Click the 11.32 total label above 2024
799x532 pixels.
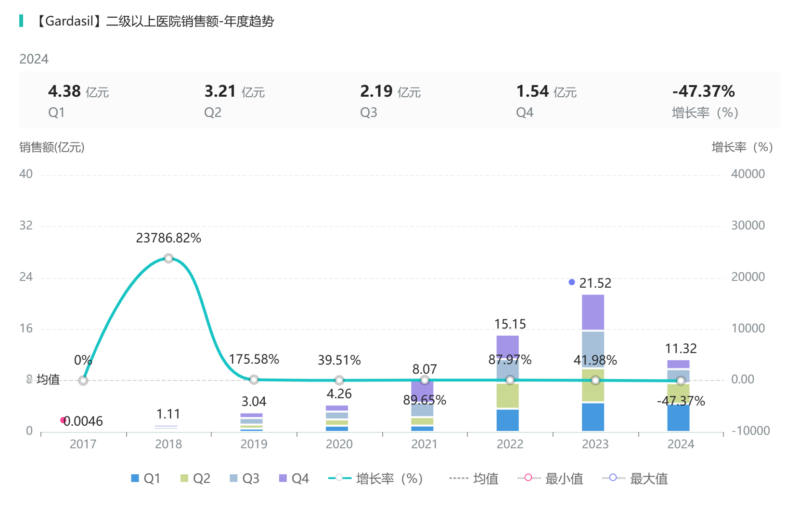(681, 349)
